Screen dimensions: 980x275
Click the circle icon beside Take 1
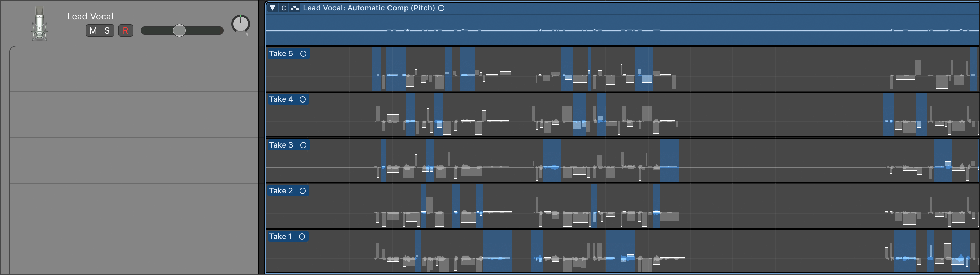coord(302,236)
